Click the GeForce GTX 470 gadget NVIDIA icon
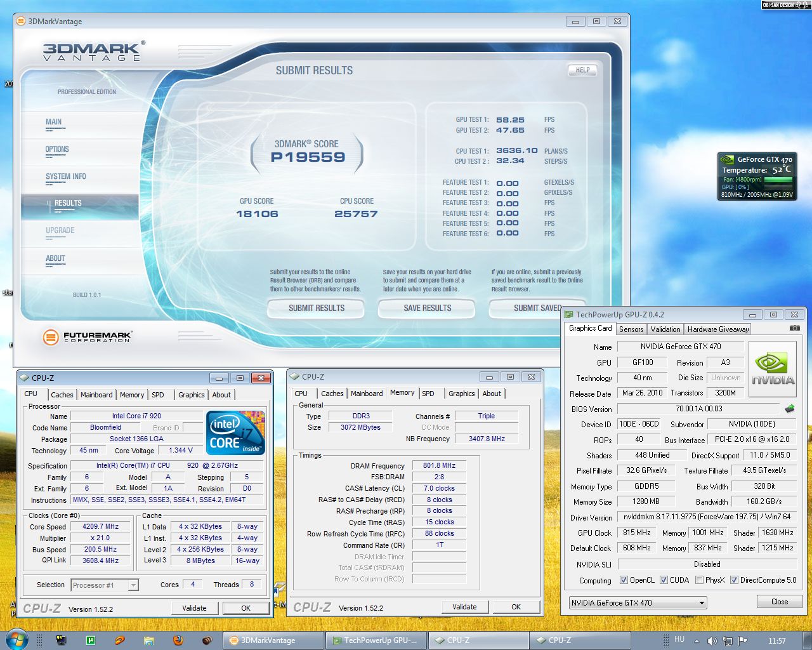The image size is (812, 650). [x=728, y=159]
